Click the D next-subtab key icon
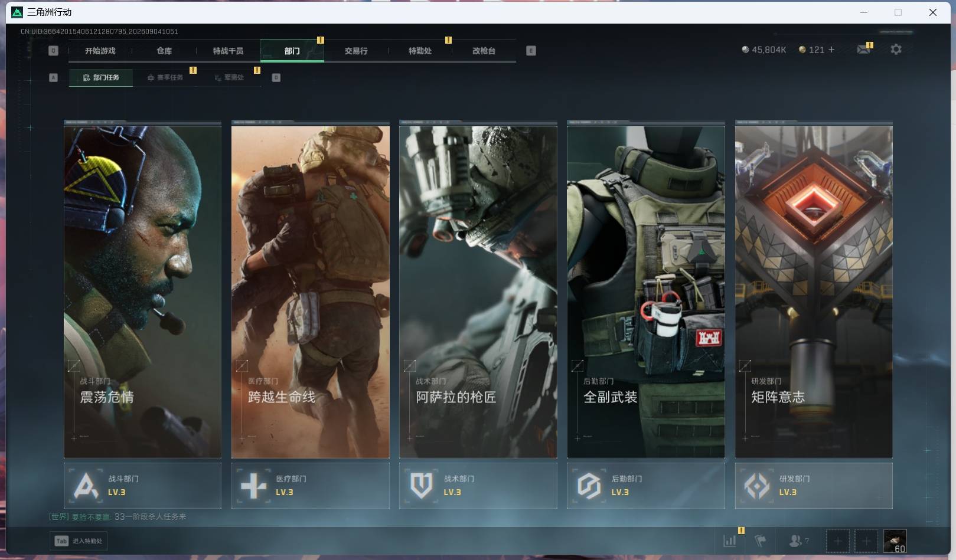 [x=276, y=77]
